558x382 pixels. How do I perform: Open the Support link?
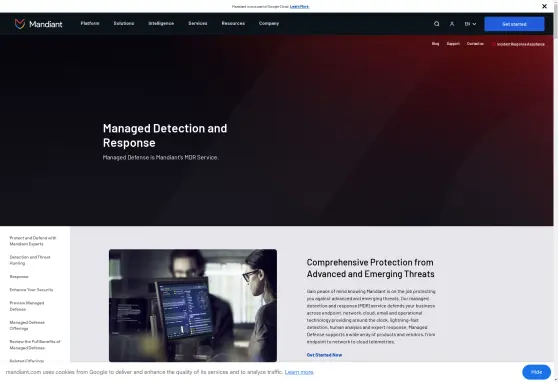[x=453, y=43]
